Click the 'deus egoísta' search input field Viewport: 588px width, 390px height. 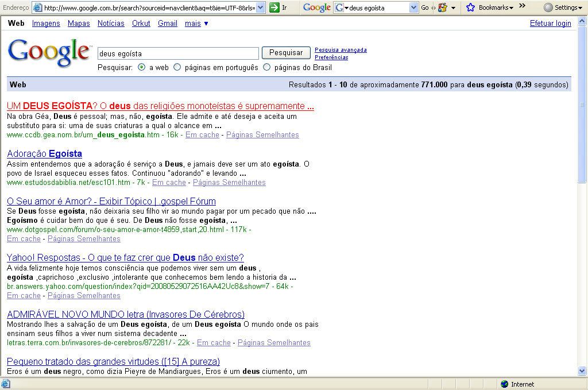pos(178,53)
